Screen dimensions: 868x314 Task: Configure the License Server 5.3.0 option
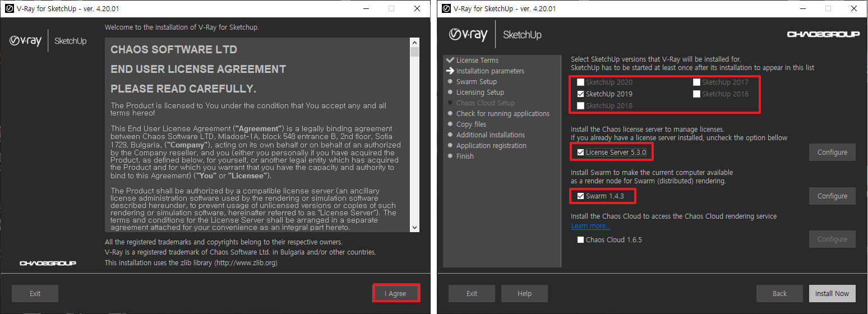[832, 152]
